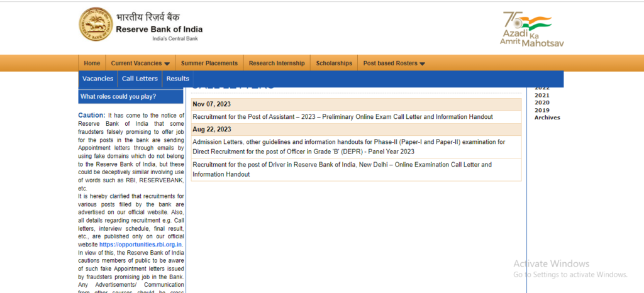Click the 'Reserve Bank of India' title text
The height and width of the screenshot is (293, 644).
(159, 30)
